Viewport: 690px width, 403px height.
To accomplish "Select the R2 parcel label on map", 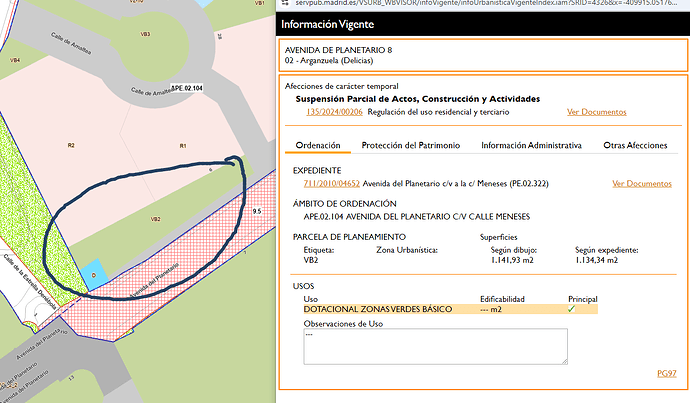I will click(x=71, y=146).
